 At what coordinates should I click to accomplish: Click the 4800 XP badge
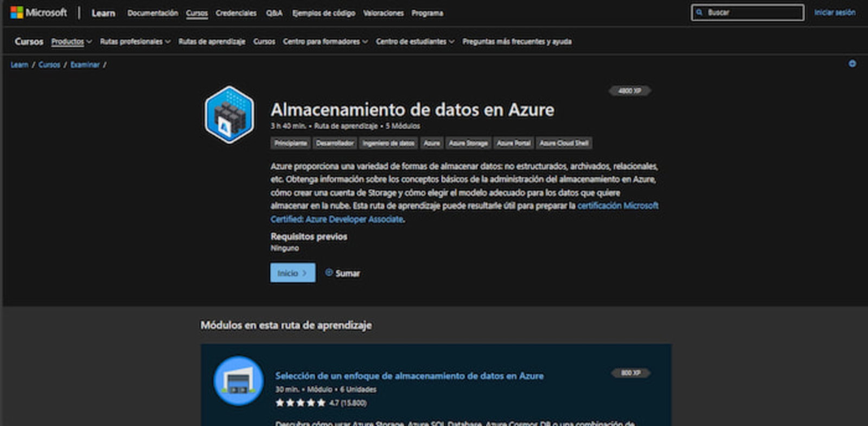click(x=630, y=91)
